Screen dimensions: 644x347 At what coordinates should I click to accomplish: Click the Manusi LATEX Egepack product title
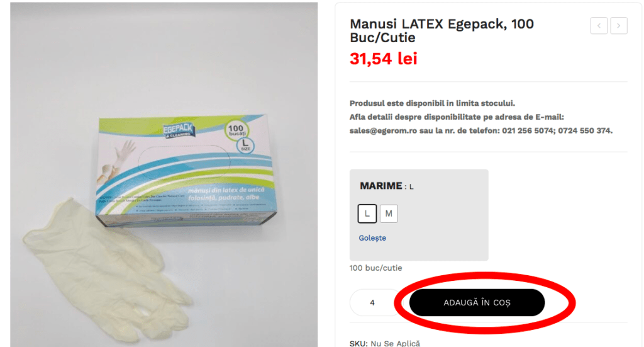tap(441, 31)
